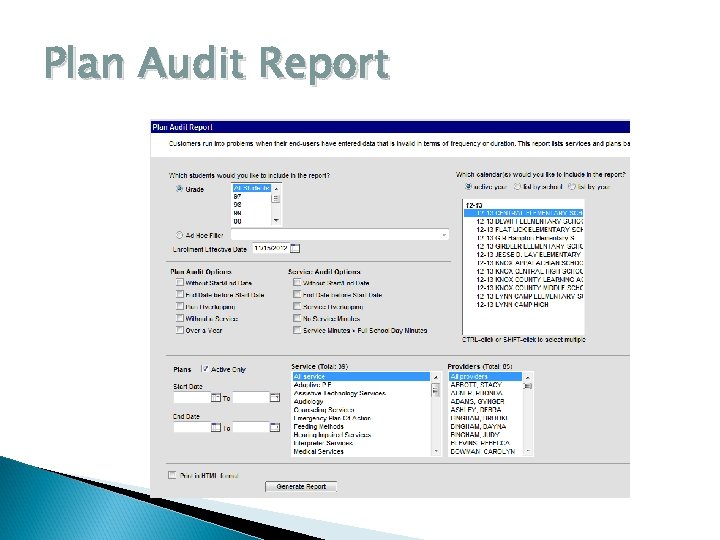This screenshot has width=720, height=540.
Task: Open the Enrollment Effective Date calendar picker
Action: (x=295, y=248)
